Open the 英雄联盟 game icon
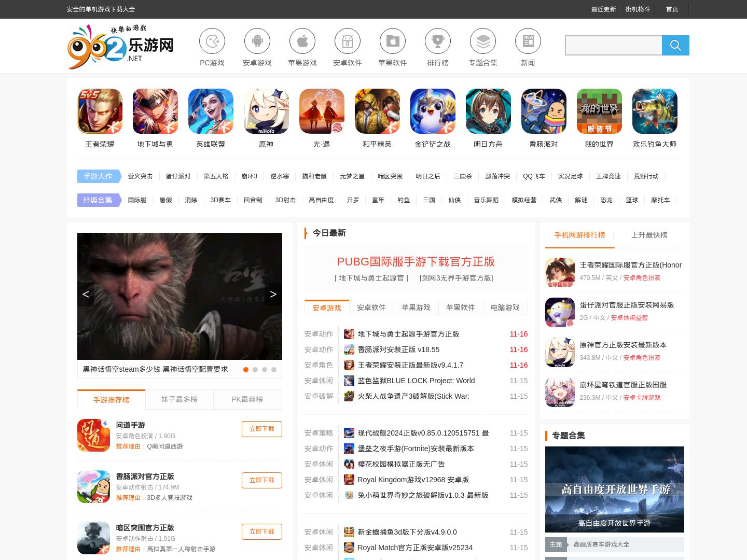This screenshot has height=560, width=747. pyautogui.click(x=211, y=111)
